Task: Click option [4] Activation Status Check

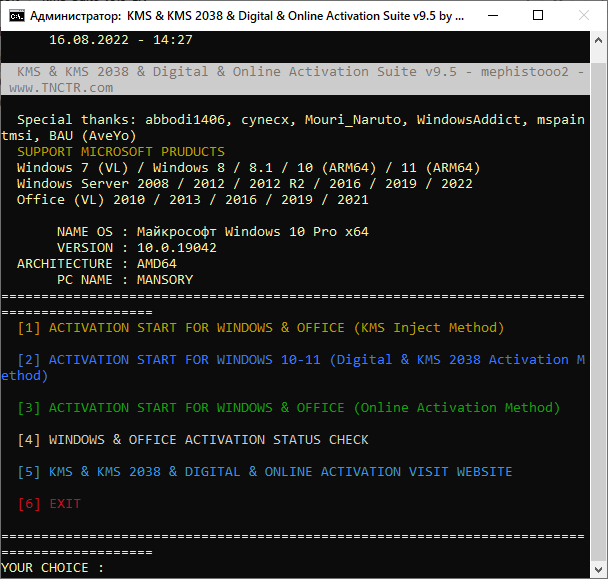Action: click(193, 440)
